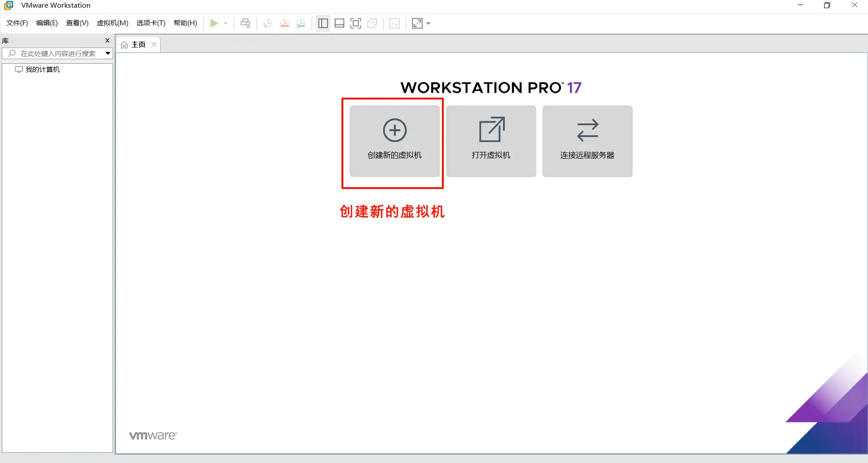Click the search magnifier icon in library
868x463 pixels.
point(12,53)
